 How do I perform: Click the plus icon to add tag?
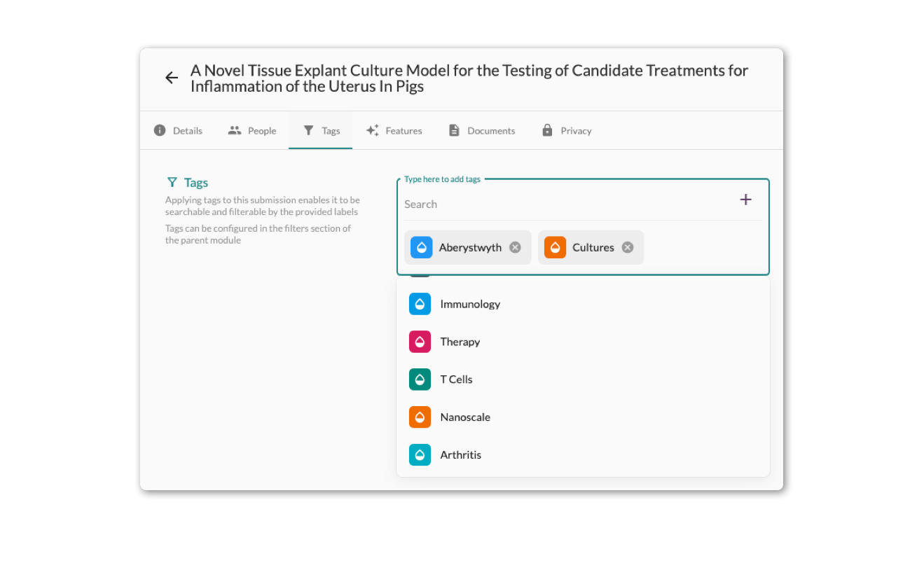[x=745, y=200]
